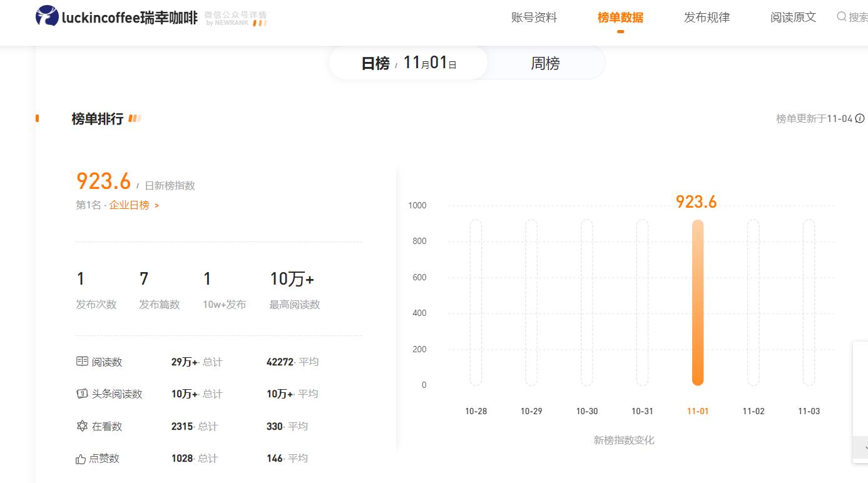868x483 pixels.
Task: Click the arrow after 企业日榜
Action: (156, 205)
